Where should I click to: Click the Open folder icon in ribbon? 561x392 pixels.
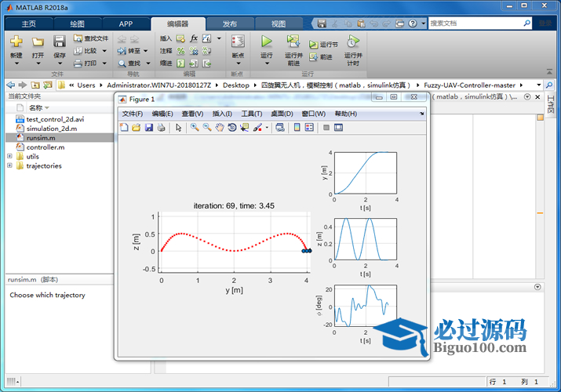point(38,42)
